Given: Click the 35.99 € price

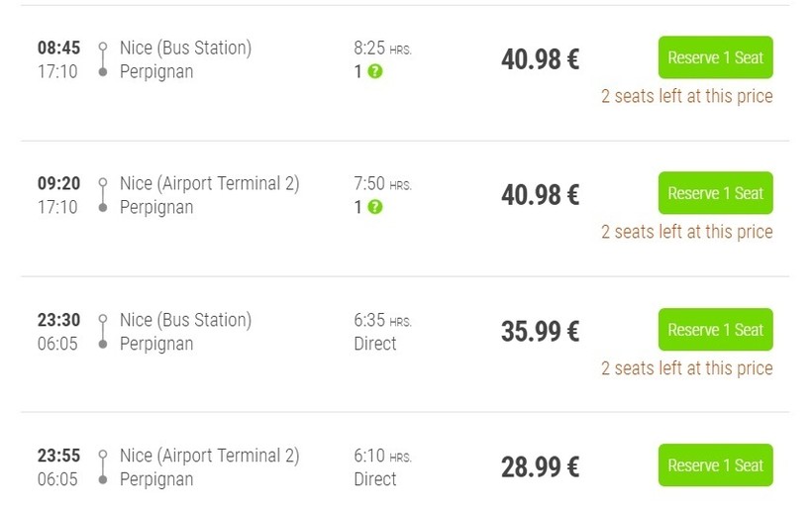Looking at the screenshot, I should coord(540,331).
